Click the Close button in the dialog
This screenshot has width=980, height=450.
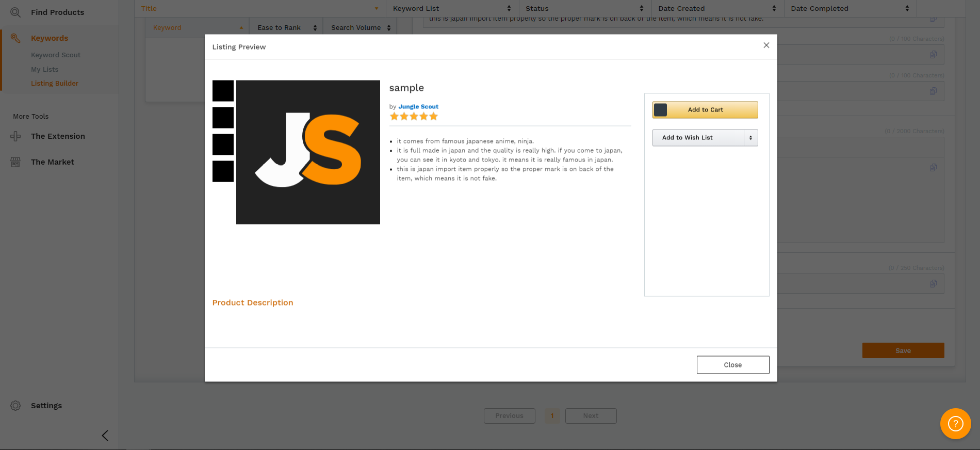click(x=733, y=365)
